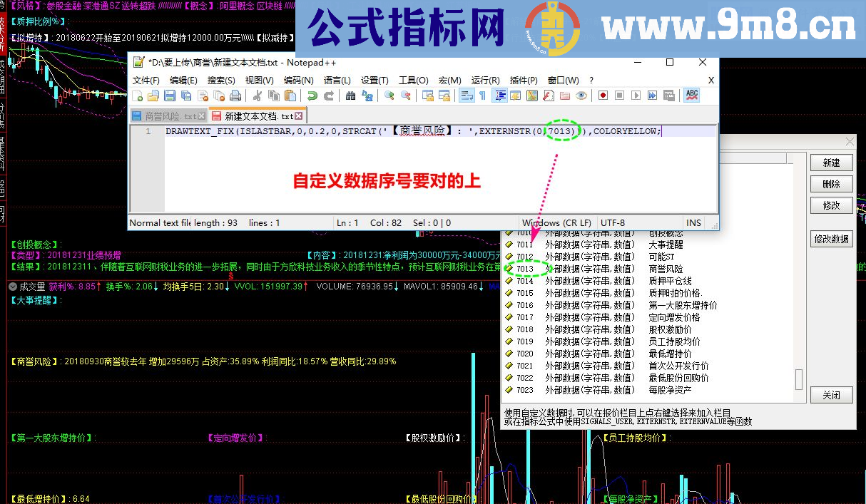Toggle show all characters with the ¶ icon

click(x=482, y=96)
